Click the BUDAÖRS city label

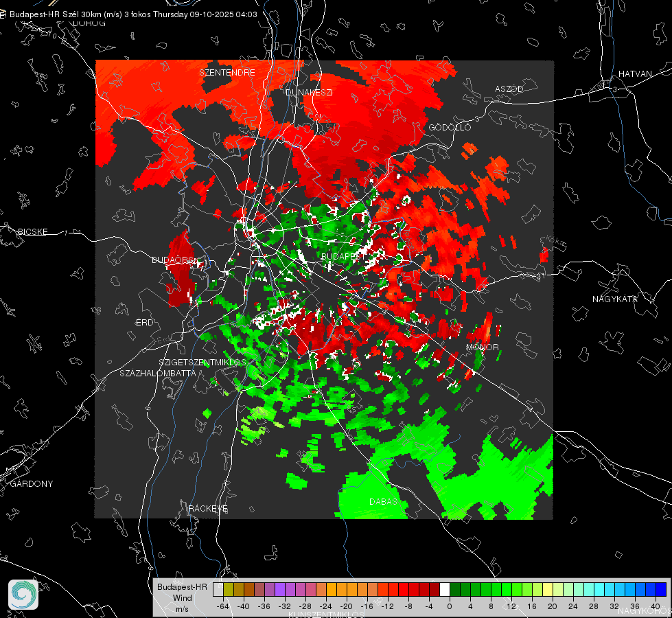coord(173,260)
